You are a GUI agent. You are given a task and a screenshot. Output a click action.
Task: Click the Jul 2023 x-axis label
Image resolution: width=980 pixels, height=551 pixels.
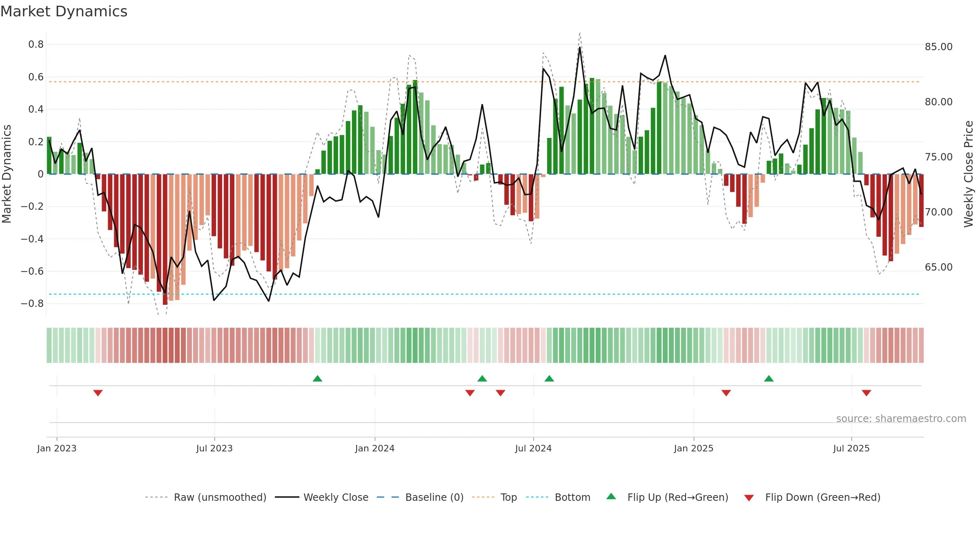click(214, 448)
